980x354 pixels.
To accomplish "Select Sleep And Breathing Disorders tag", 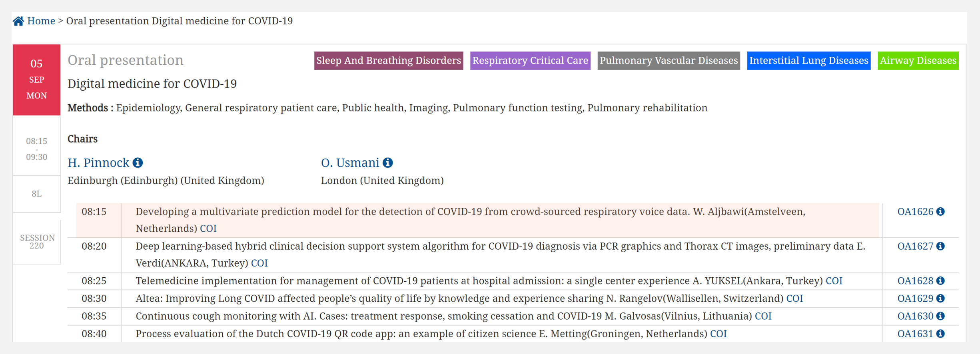I will pyautogui.click(x=388, y=61).
